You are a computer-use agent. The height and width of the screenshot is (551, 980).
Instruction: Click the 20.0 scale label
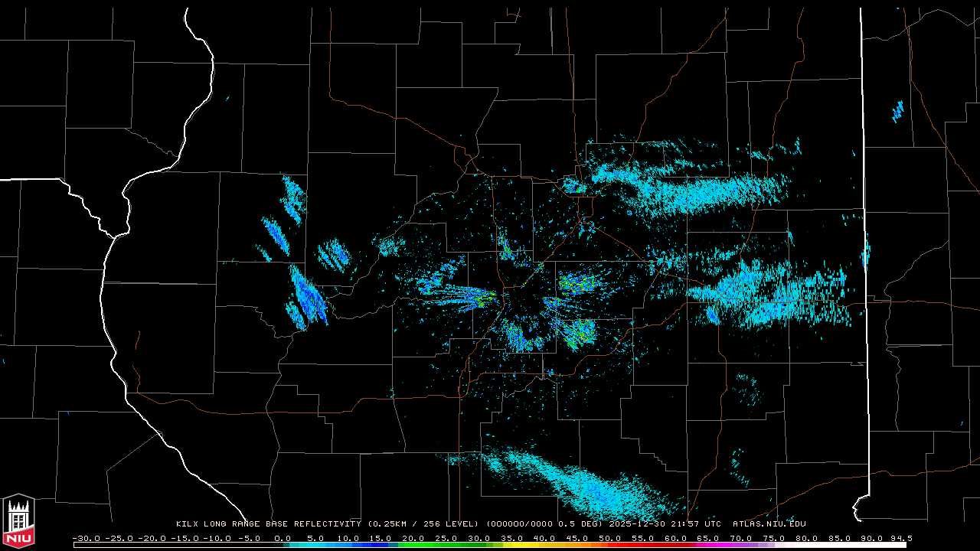[x=413, y=538]
